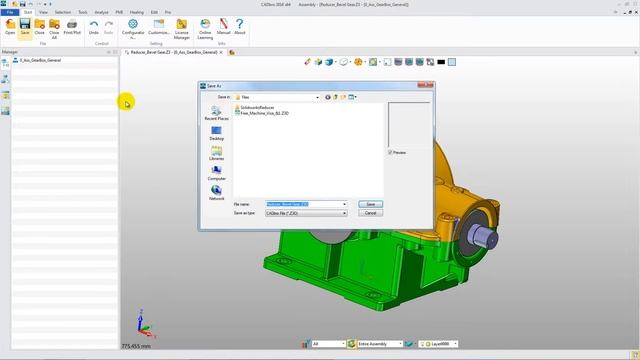Viewport: 640px width, 360px height.
Task: Go up one folder level in Save As dialog
Action: [336, 97]
